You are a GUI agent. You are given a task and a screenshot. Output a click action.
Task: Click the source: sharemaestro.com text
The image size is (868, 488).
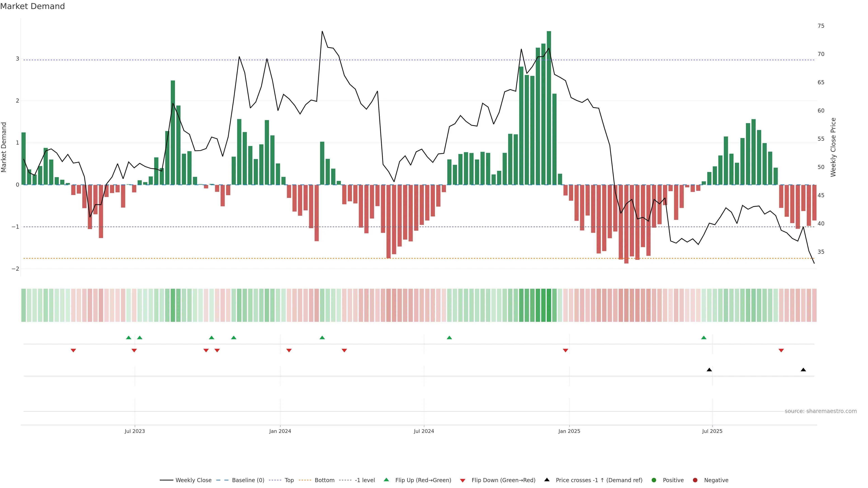(821, 411)
